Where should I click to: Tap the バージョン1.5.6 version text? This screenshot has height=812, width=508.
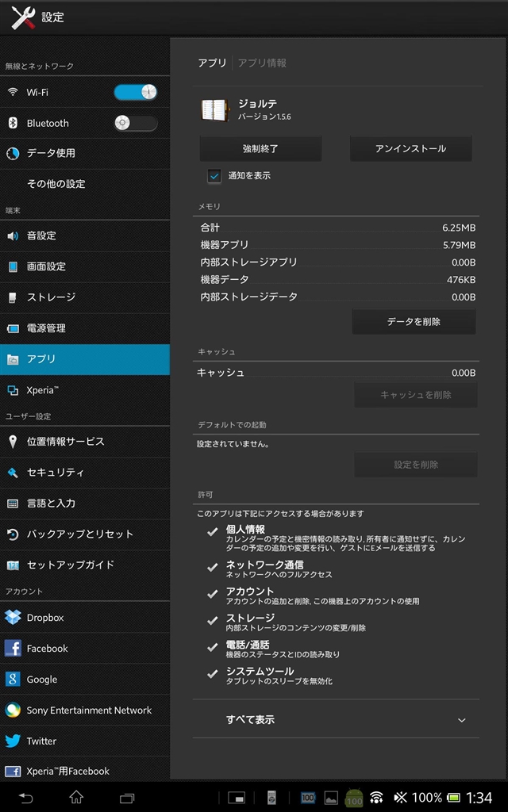(x=264, y=117)
